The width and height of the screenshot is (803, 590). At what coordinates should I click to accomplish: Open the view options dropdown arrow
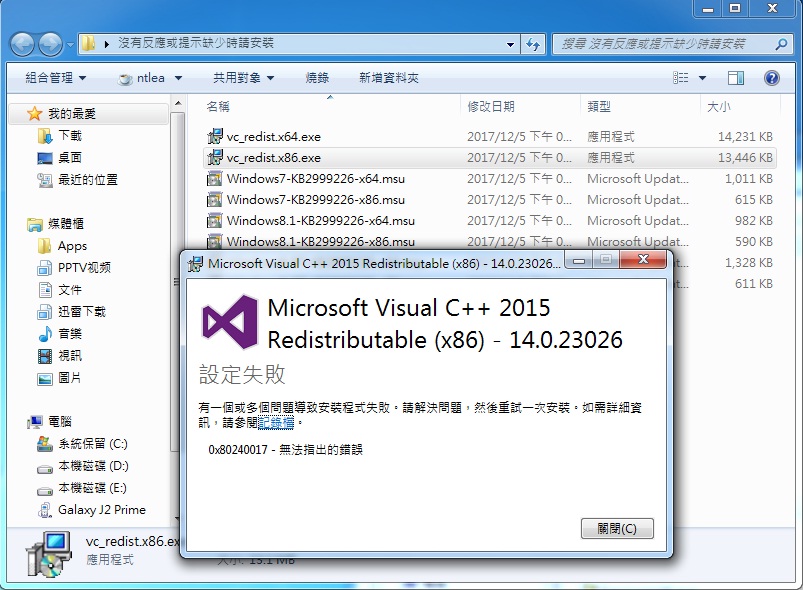point(703,78)
